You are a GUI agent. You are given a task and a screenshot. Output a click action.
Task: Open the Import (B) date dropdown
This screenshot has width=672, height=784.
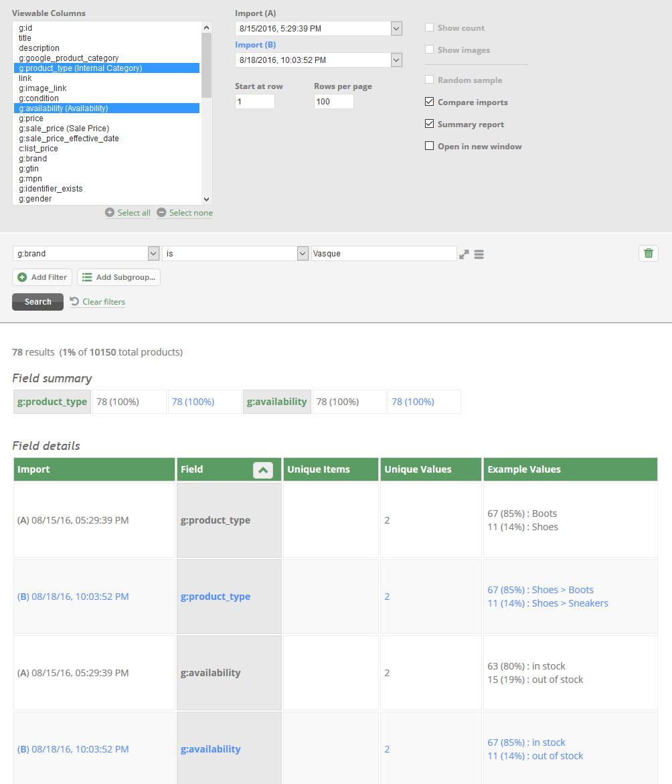coord(396,60)
